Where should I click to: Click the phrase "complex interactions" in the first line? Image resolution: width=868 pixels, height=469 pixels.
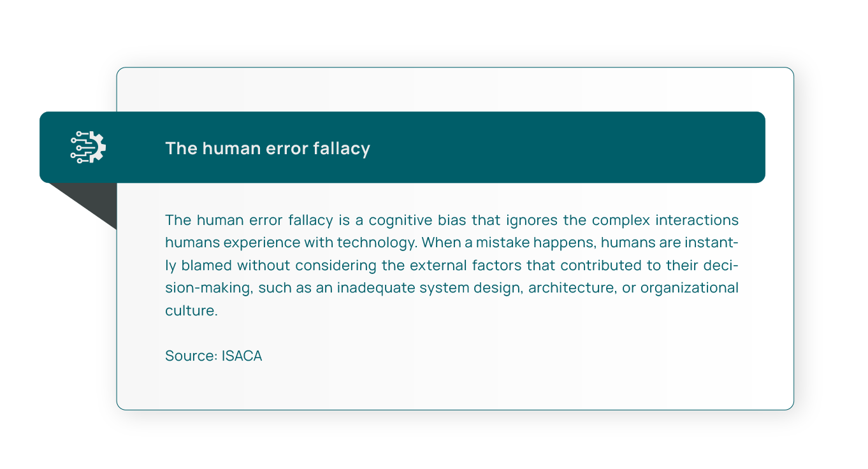click(x=665, y=220)
